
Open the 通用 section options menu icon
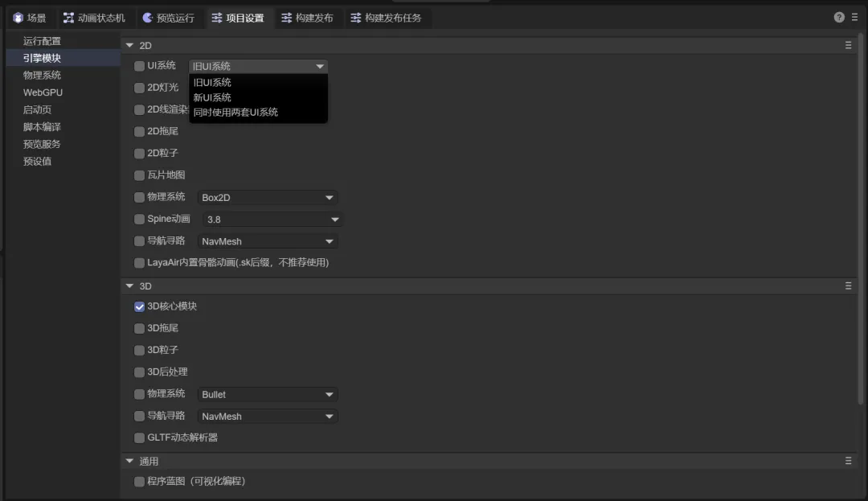(x=848, y=461)
